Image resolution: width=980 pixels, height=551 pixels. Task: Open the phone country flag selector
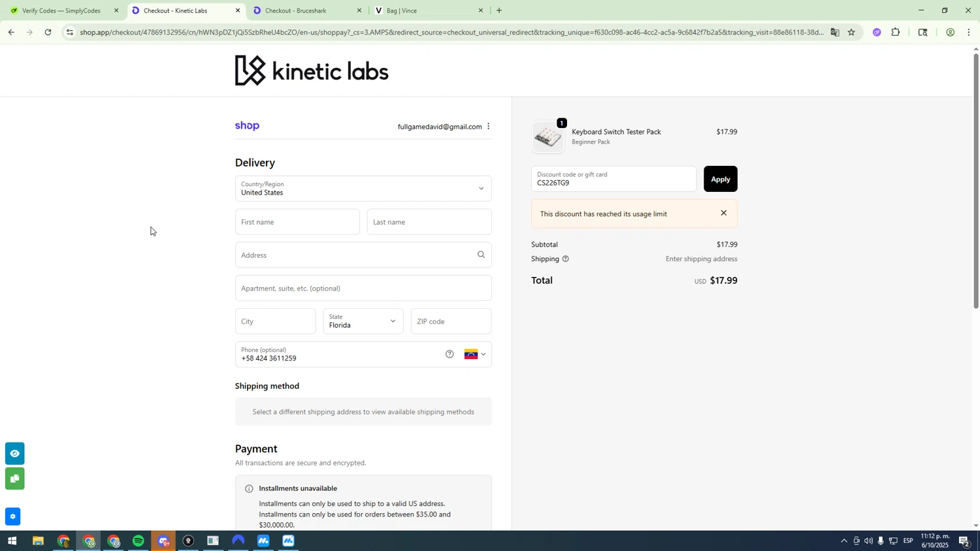pos(475,354)
